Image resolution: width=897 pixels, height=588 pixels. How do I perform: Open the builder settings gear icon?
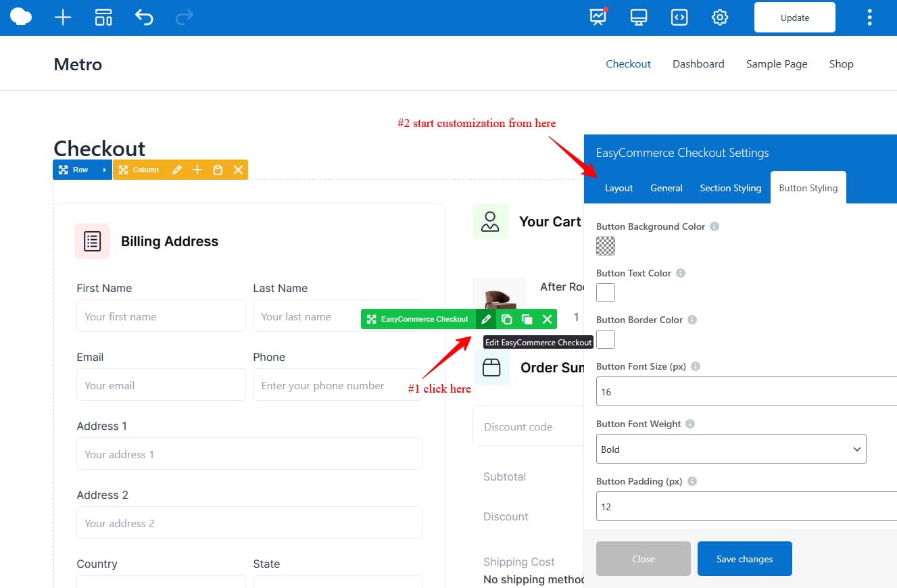719,18
